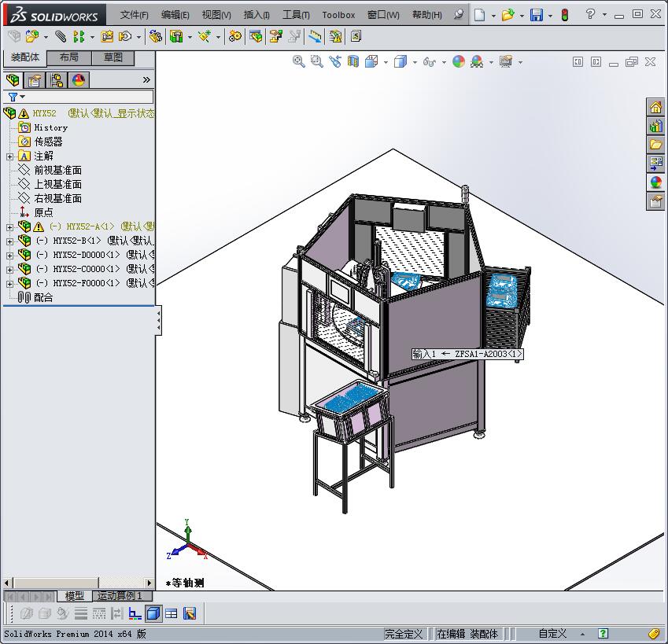Expand the HYX52-D0000<1> component node
668x644 pixels.
[9, 256]
